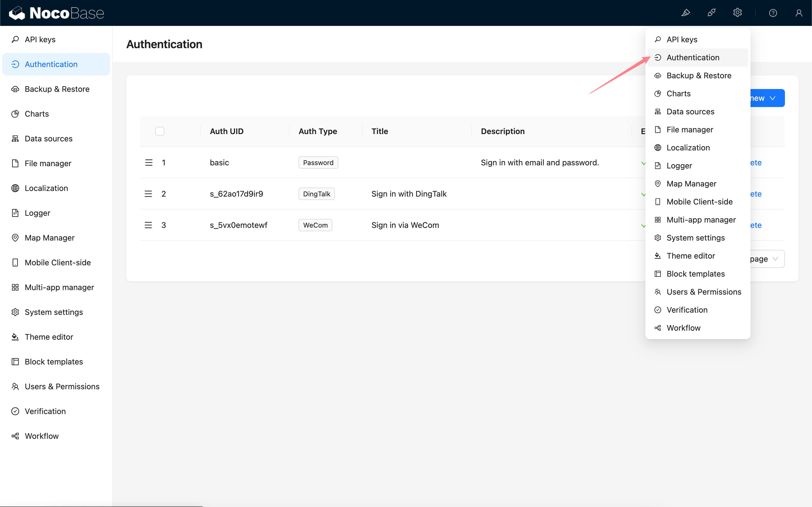812x507 pixels.
Task: Click the UI editor highlighter icon in header
Action: click(x=685, y=13)
